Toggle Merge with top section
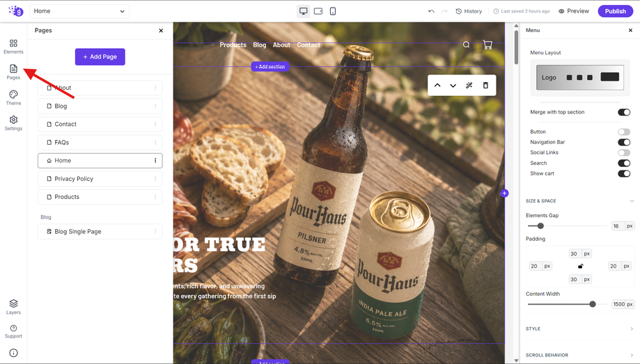The width and height of the screenshot is (640, 364). point(624,112)
